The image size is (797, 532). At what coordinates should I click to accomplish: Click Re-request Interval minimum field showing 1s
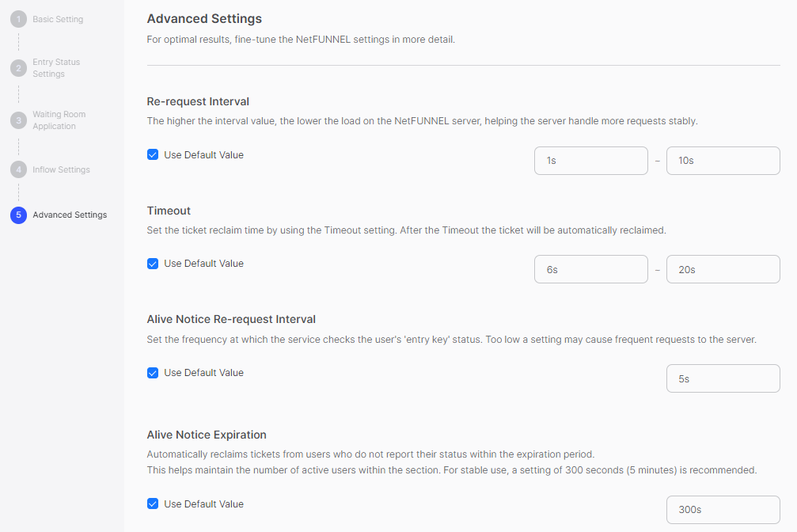[x=590, y=161]
